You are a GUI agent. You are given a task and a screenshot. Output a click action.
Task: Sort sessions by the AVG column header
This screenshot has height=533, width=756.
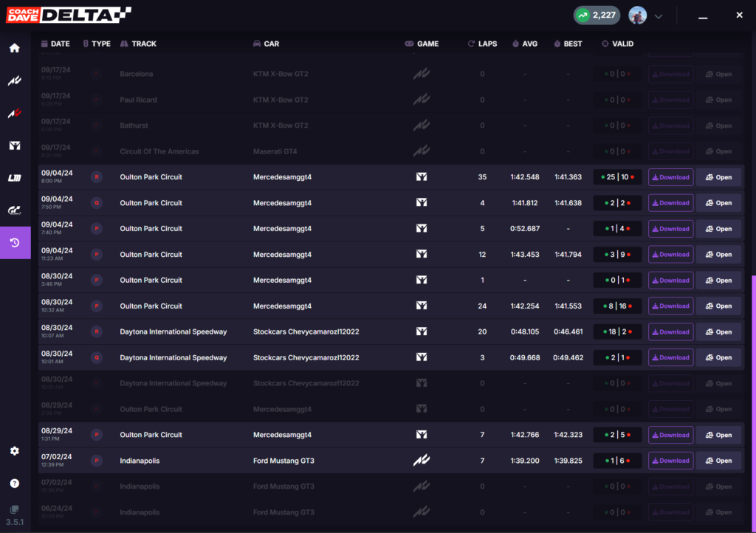coord(525,44)
